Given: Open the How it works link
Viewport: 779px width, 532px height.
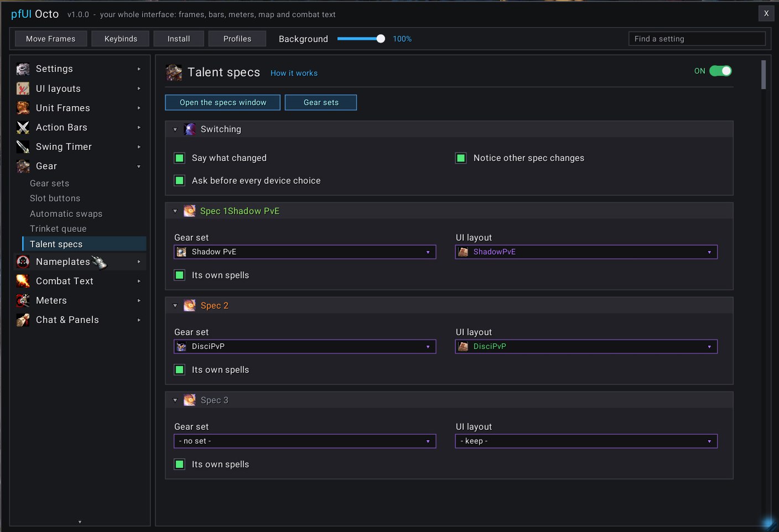Looking at the screenshot, I should click(294, 73).
